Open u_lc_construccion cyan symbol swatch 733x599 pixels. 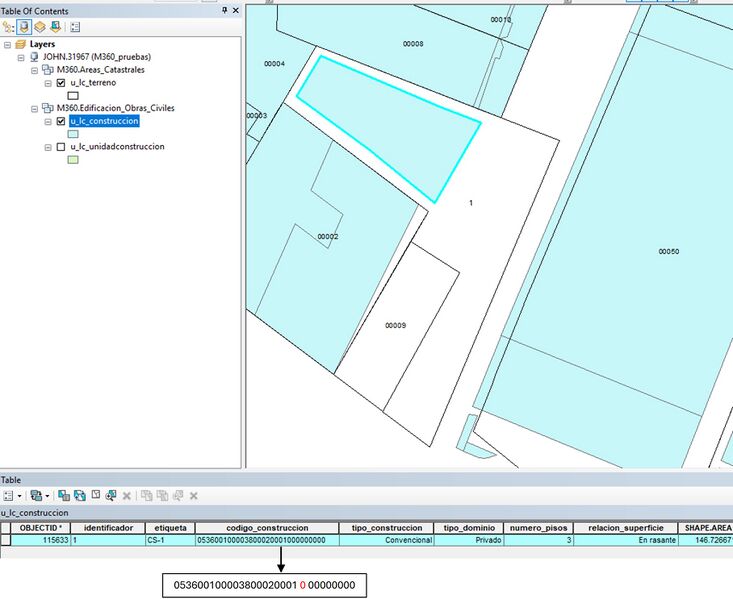73,134
